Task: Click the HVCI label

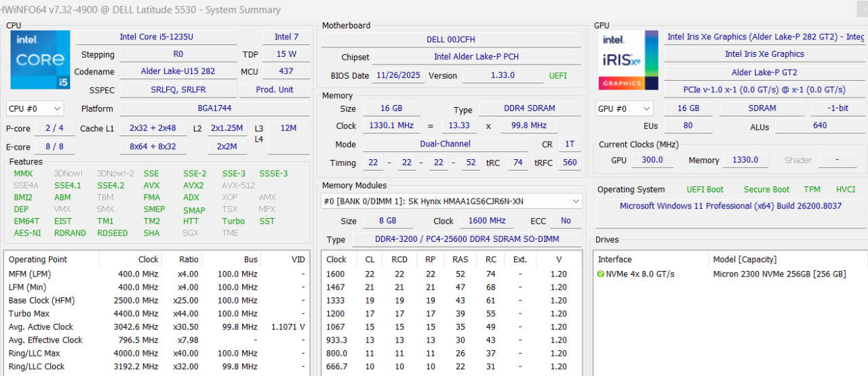Action: 846,190
